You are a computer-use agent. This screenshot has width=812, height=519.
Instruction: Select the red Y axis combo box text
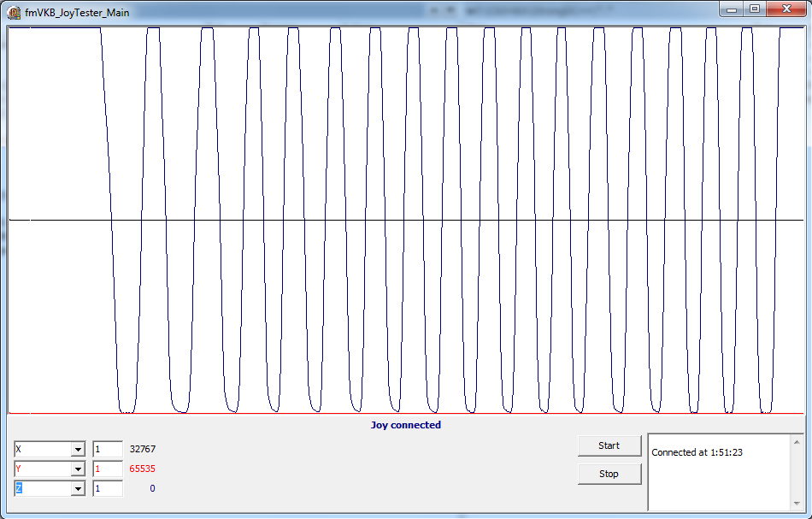[x=19, y=469]
